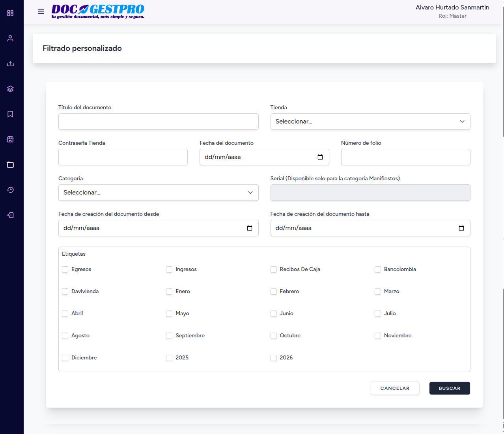The height and width of the screenshot is (434, 504).
Task: Open the store sidebar icon
Action: pos(10,139)
